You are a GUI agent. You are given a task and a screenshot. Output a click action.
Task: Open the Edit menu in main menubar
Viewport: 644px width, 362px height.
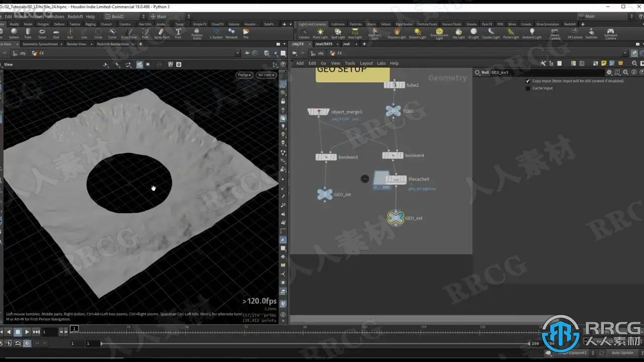[x=8, y=17]
